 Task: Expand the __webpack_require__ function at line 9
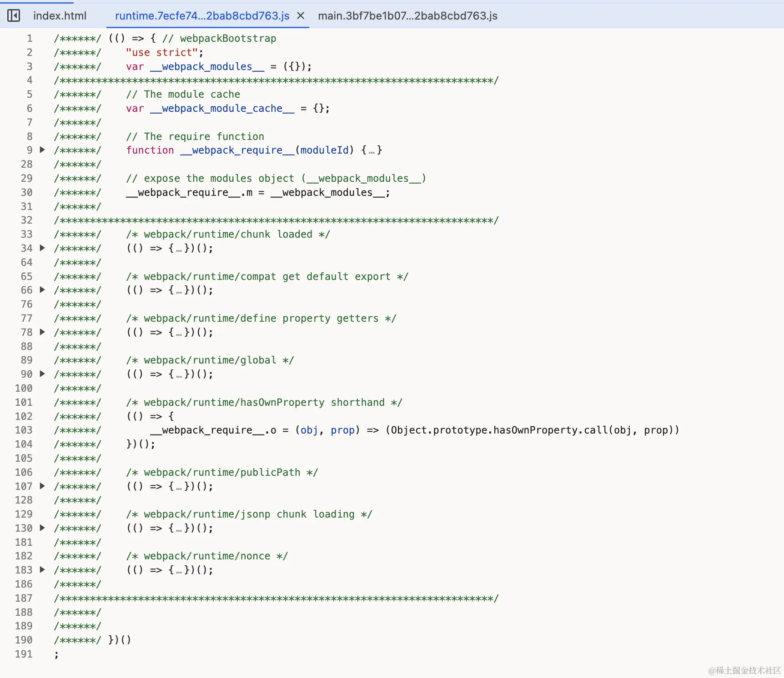pyautogui.click(x=42, y=150)
